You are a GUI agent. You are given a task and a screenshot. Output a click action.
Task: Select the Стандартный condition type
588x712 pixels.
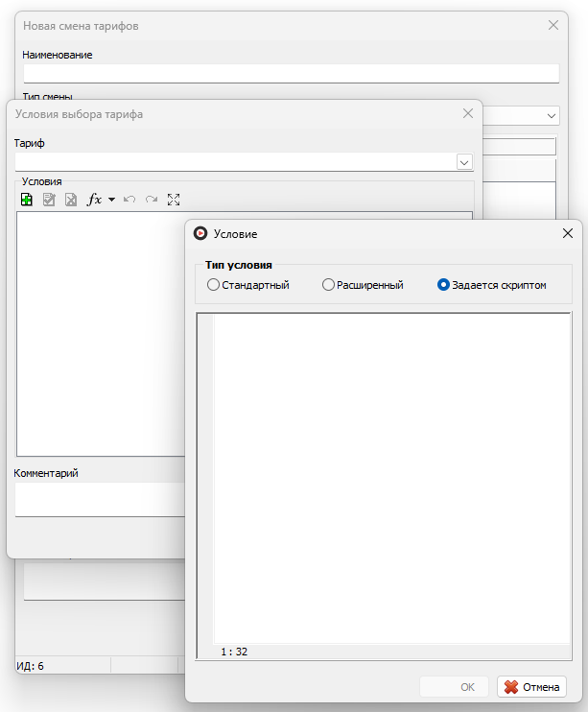tap(247, 285)
